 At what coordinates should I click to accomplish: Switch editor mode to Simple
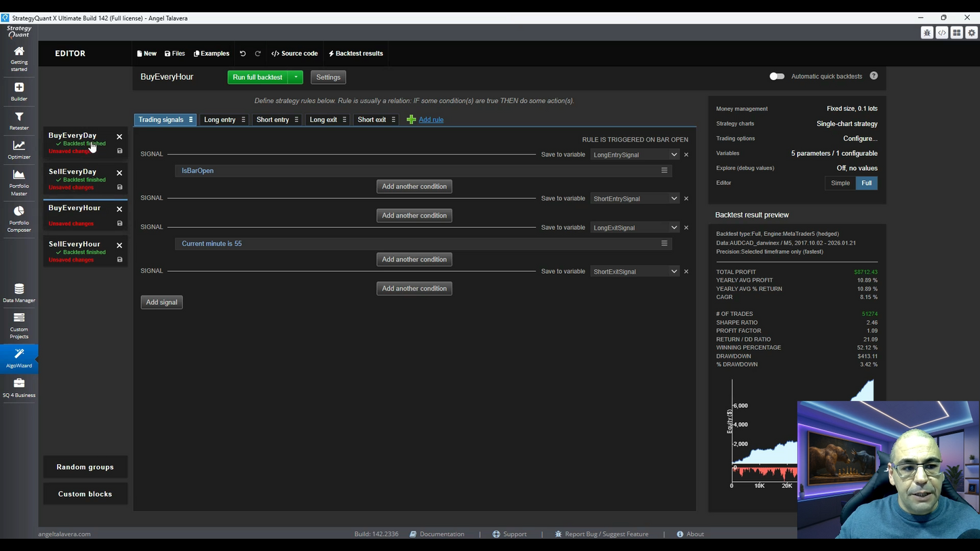coord(840,183)
